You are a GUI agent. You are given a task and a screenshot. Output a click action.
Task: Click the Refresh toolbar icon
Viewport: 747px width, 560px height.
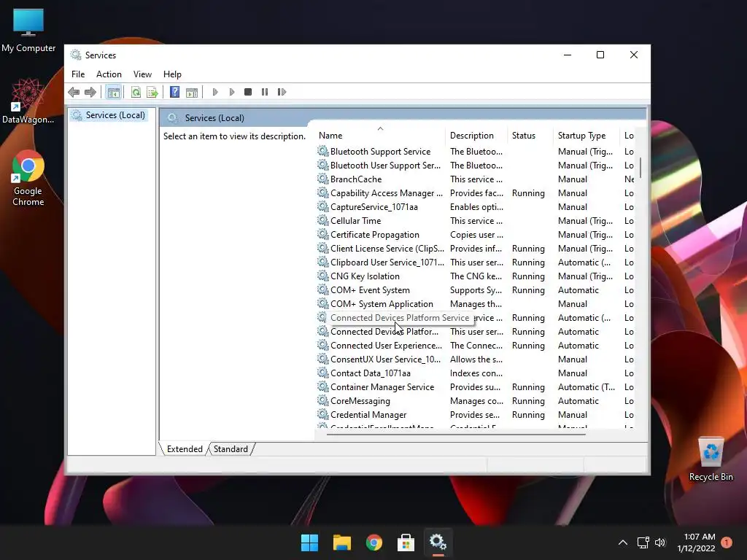pyautogui.click(x=136, y=92)
